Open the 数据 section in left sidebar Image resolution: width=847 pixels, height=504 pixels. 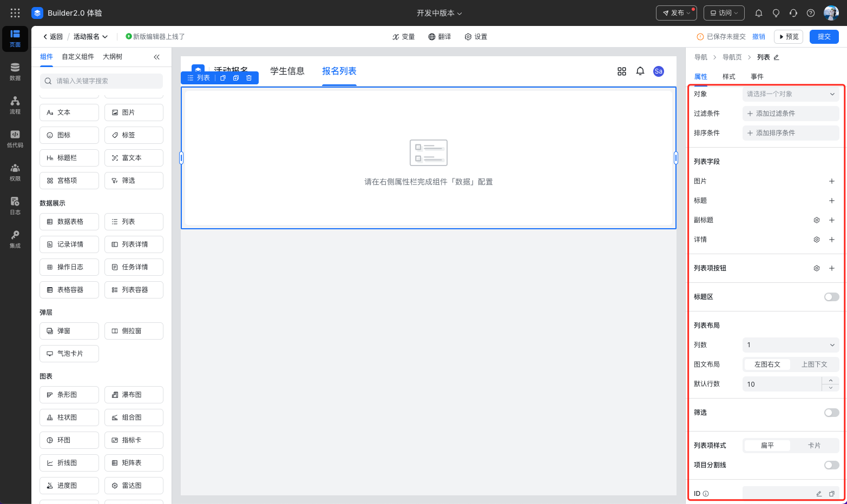[x=15, y=71]
